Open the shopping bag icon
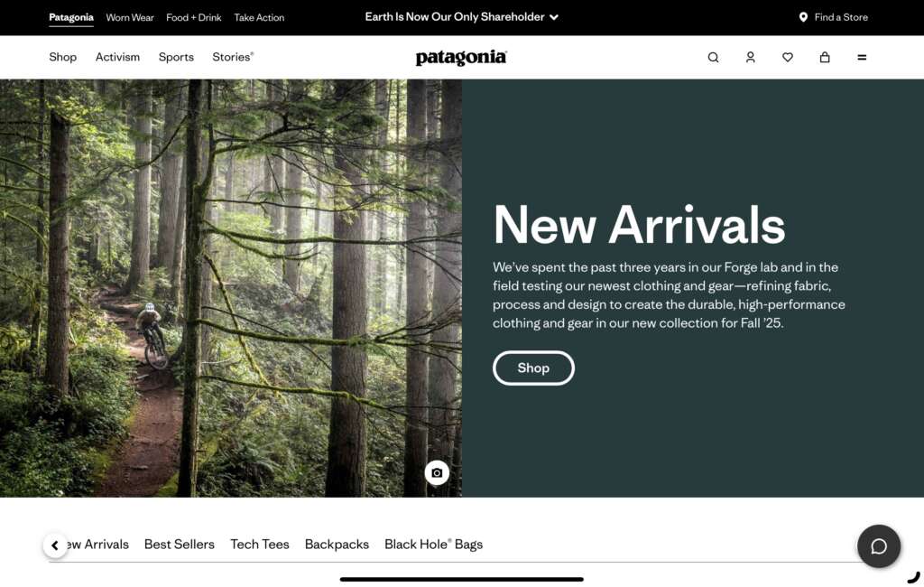This screenshot has height=587, width=924. click(825, 57)
